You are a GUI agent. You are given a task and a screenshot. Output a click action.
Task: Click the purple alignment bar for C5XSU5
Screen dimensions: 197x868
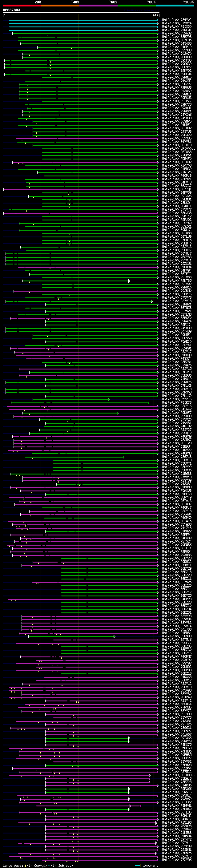87,139
